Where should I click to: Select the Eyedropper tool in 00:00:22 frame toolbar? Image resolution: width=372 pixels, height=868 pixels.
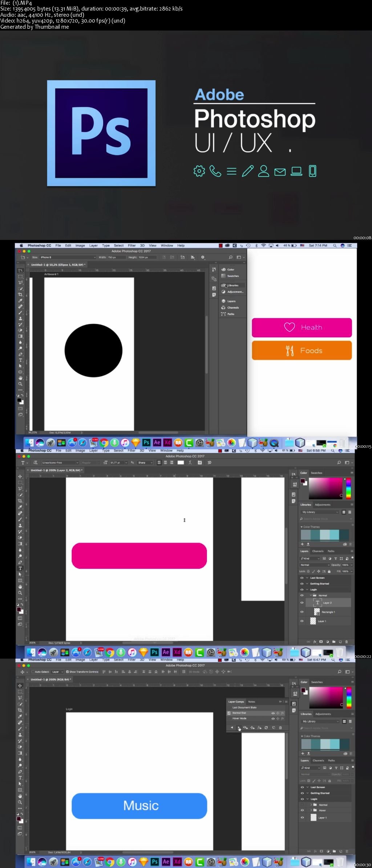[20, 507]
